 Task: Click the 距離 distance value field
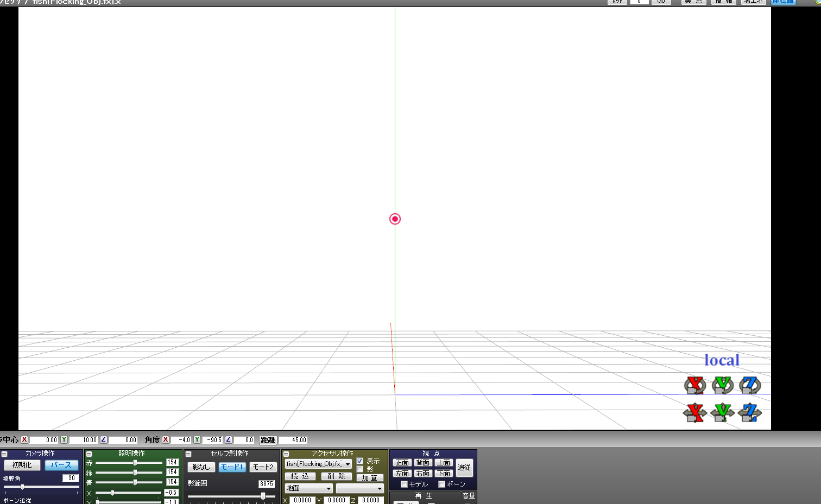pyautogui.click(x=293, y=440)
